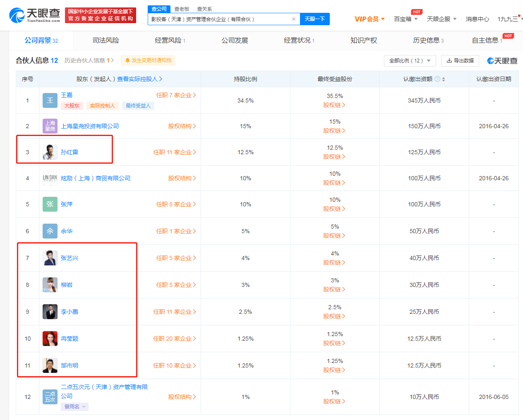
Task: Open the 全部比例(12) dropdown
Action: pos(410,61)
